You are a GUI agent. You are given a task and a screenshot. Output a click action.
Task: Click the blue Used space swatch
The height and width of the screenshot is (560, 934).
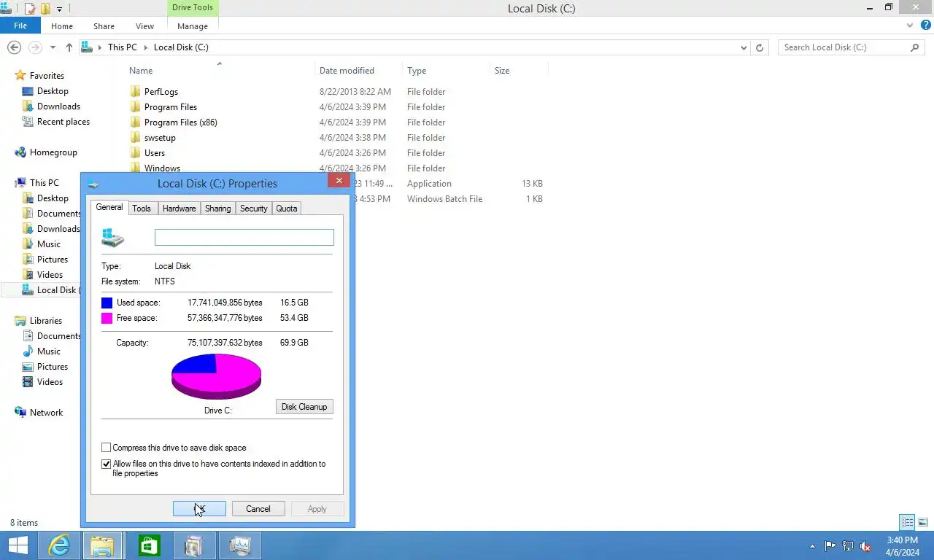tap(107, 303)
